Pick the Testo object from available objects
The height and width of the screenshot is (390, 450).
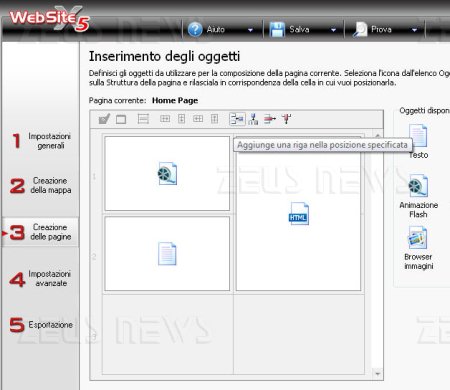click(x=418, y=141)
